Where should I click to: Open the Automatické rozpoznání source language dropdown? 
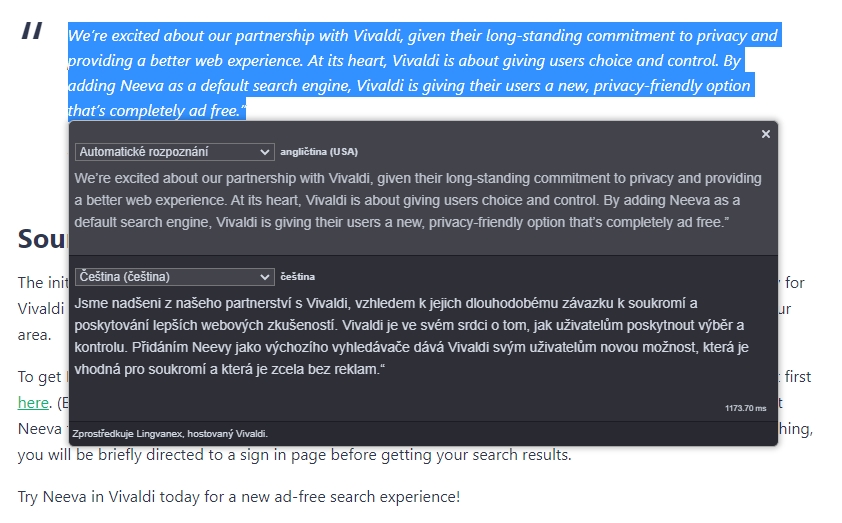174,152
